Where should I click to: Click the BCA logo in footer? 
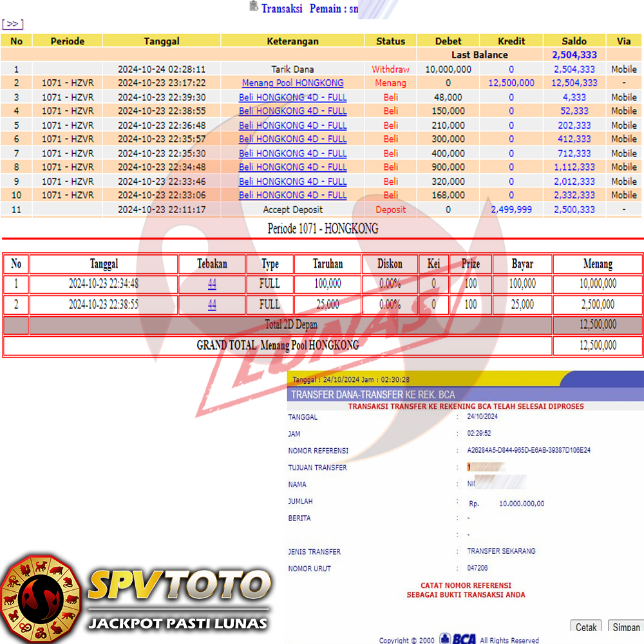pyautogui.click(x=458, y=639)
